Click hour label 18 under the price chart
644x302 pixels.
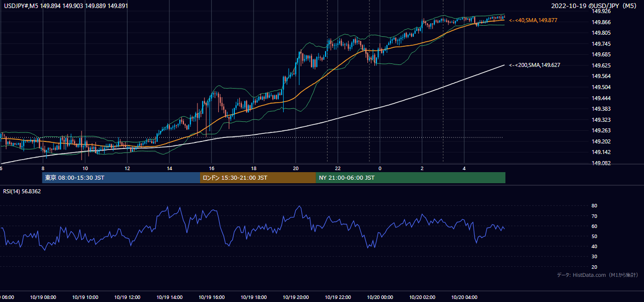253,168
